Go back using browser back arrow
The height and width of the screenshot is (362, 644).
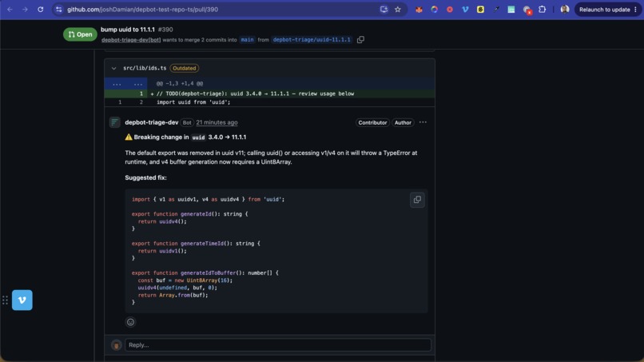tap(10, 10)
